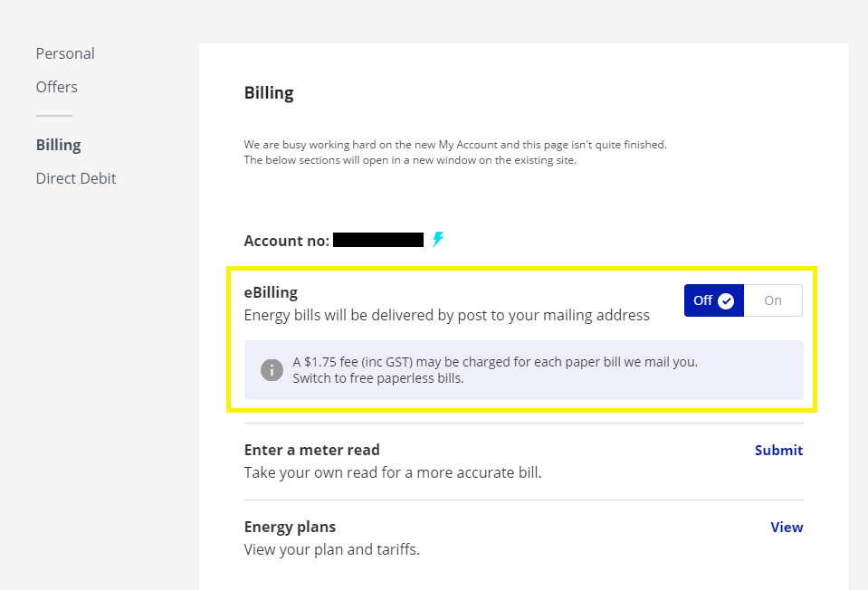
Task: Switch eBilling to On
Action: point(773,300)
